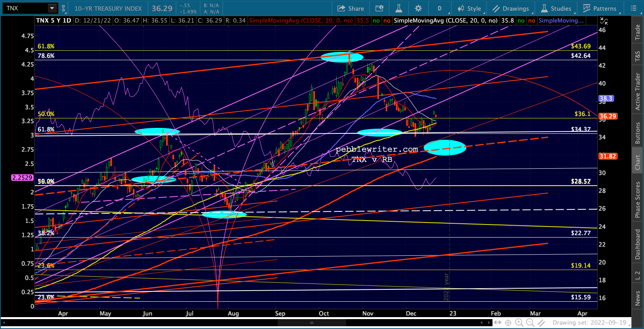The image size is (644, 329).
Task: Click the zoom out magnifier icon
Action: (x=530, y=323)
